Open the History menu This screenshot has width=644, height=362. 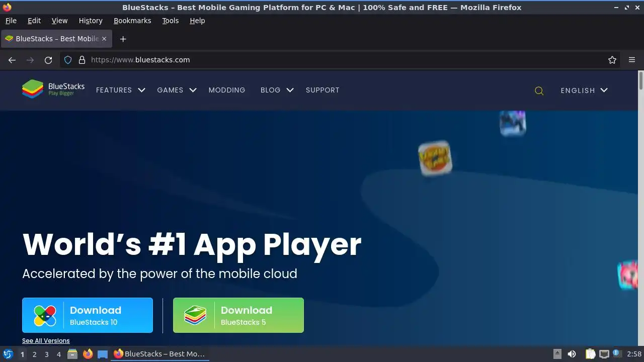pos(91,21)
